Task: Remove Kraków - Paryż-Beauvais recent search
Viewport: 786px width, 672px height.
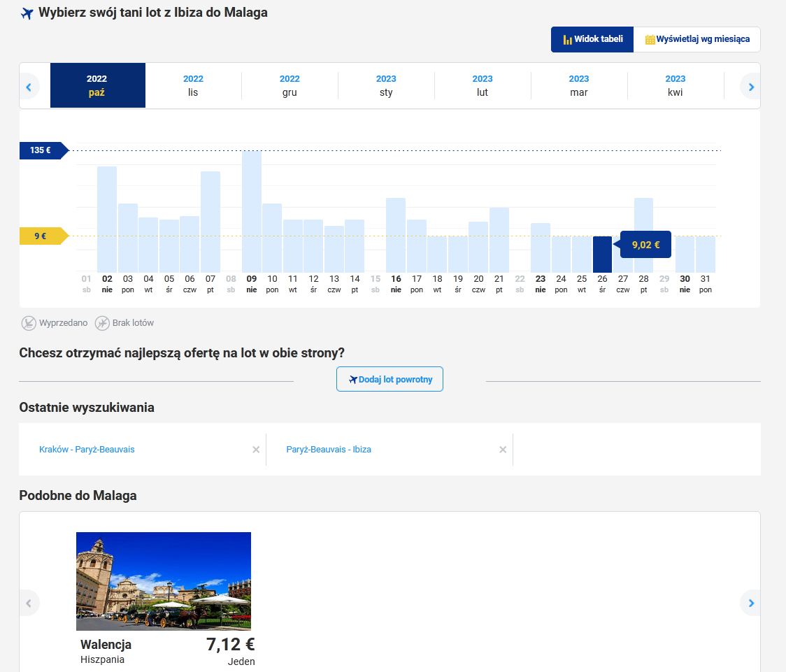Action: [256, 450]
